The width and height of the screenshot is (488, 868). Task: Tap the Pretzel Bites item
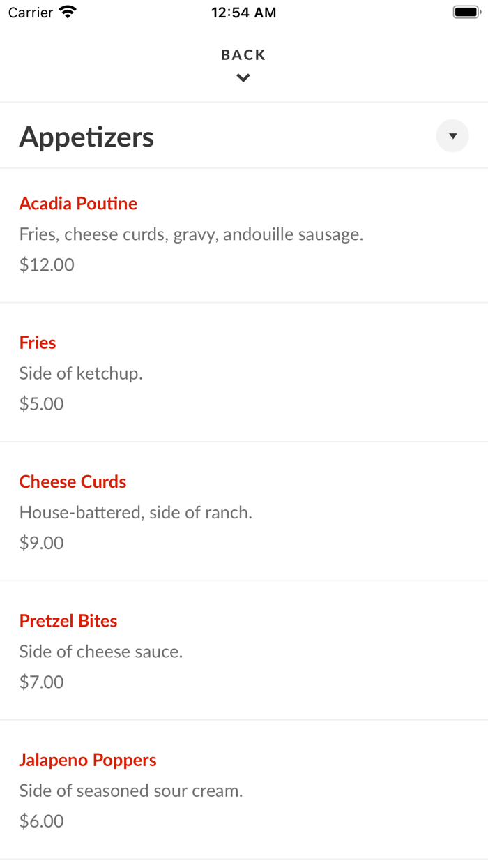[68, 620]
